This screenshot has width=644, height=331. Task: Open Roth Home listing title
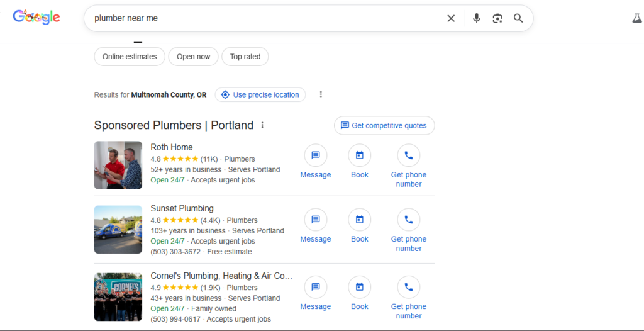click(172, 147)
